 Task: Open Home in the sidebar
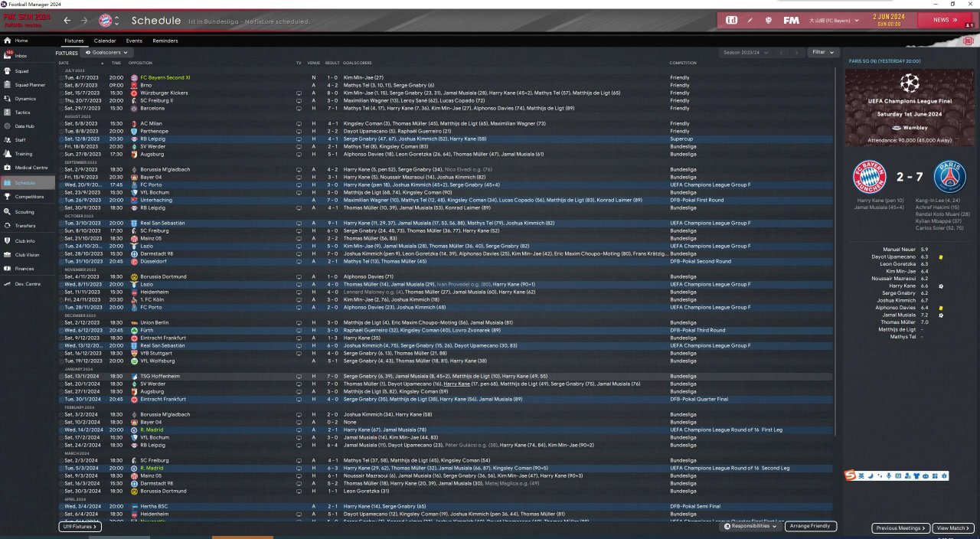click(28, 41)
